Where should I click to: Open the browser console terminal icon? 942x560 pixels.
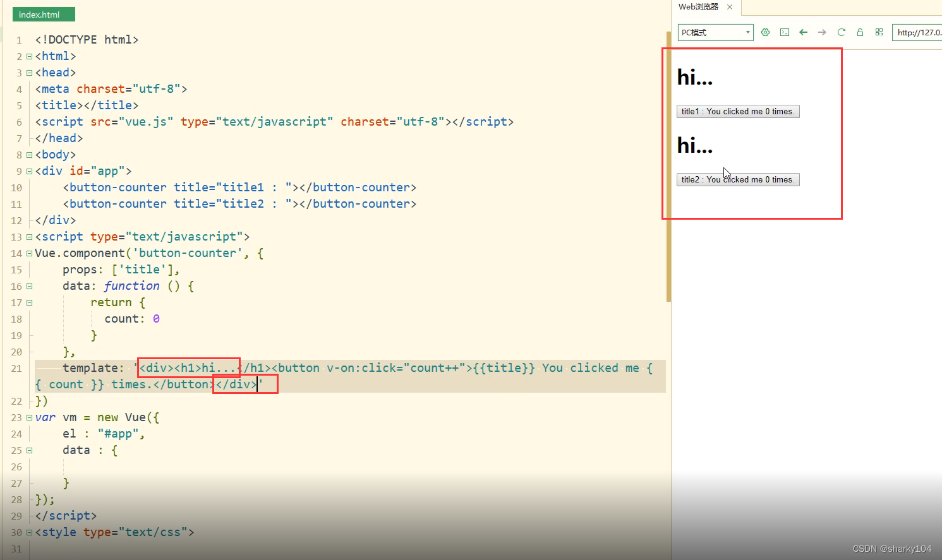[x=785, y=32]
